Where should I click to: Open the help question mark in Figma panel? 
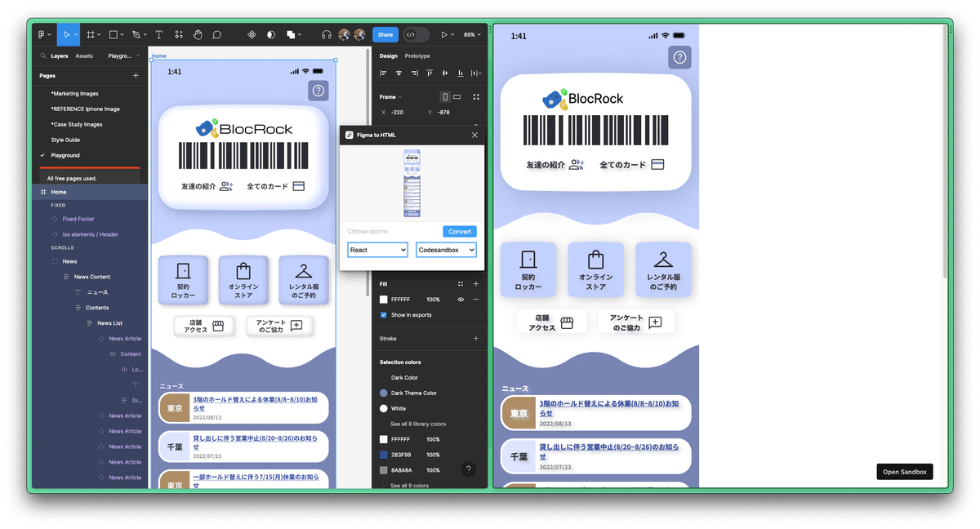click(468, 469)
